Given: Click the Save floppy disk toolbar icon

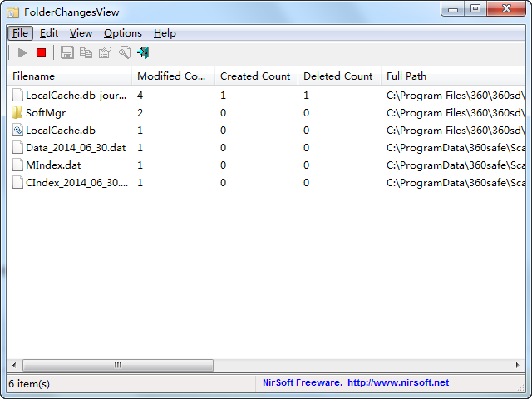Looking at the screenshot, I should click(66, 52).
